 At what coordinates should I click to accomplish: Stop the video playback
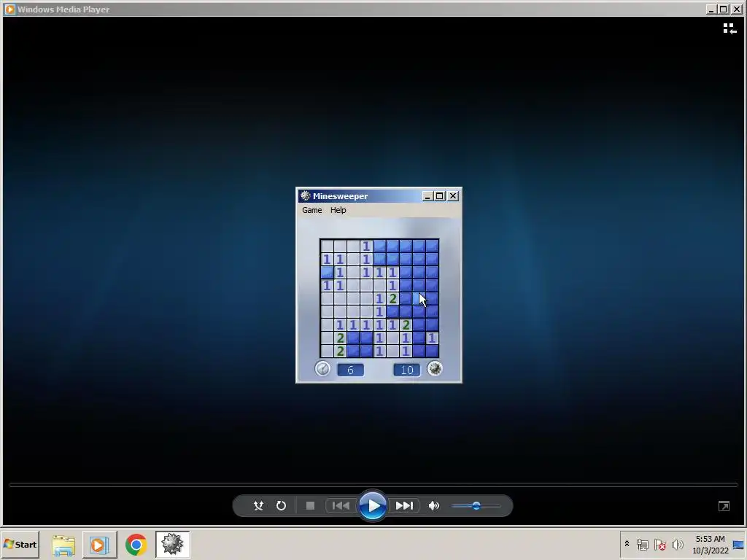310,506
